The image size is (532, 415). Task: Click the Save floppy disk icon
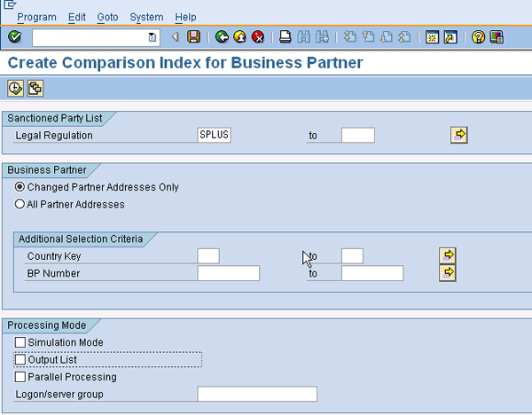[193, 36]
